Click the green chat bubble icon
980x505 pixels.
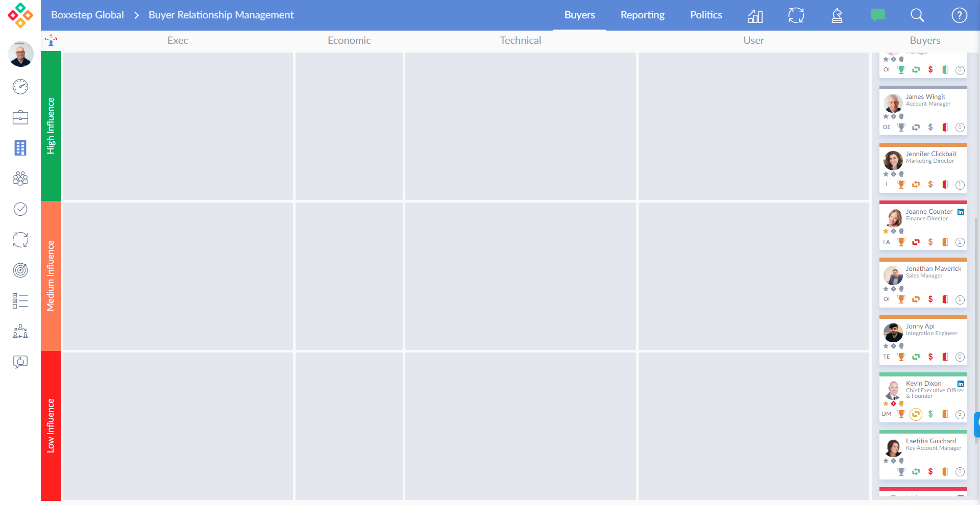(877, 15)
